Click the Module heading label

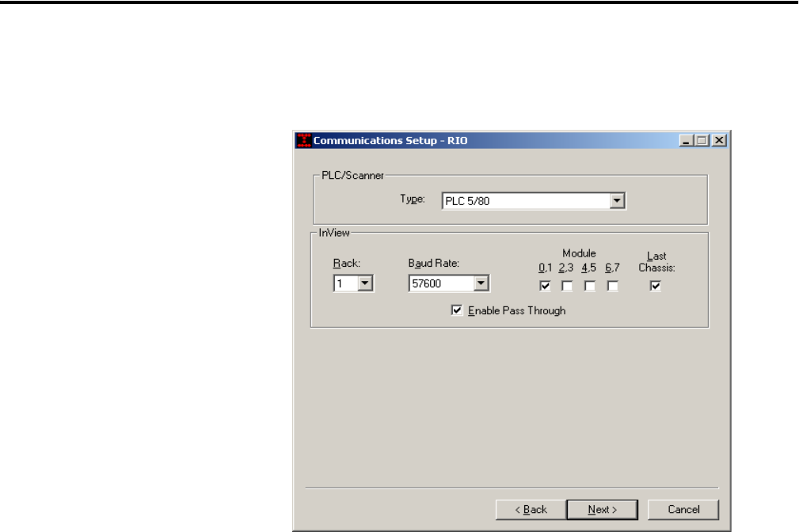580,253
